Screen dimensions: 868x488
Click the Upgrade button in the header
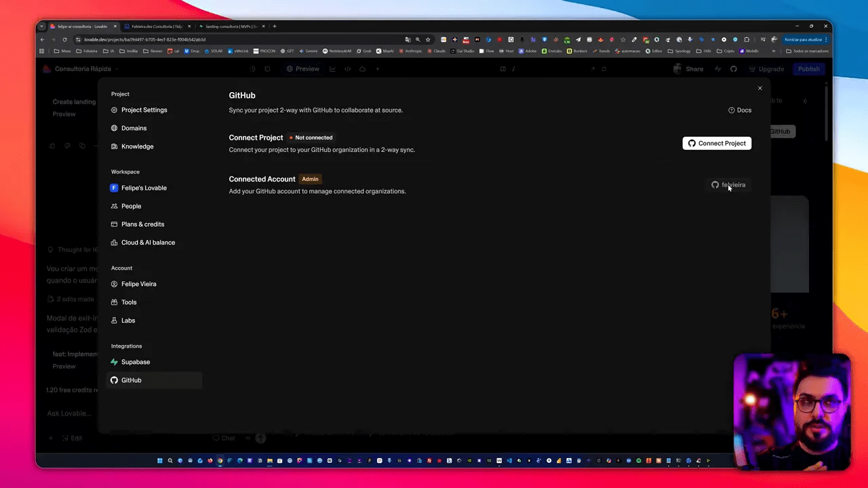(x=766, y=69)
